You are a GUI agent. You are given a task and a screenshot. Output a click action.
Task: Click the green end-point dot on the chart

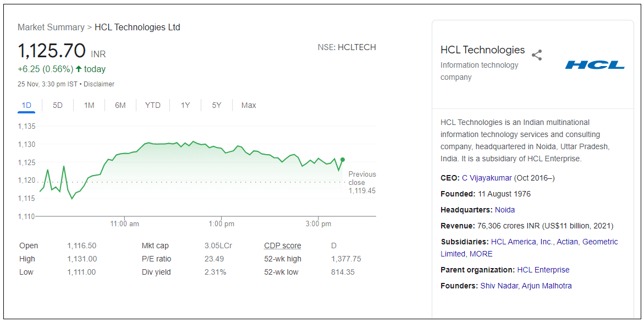[x=343, y=160]
